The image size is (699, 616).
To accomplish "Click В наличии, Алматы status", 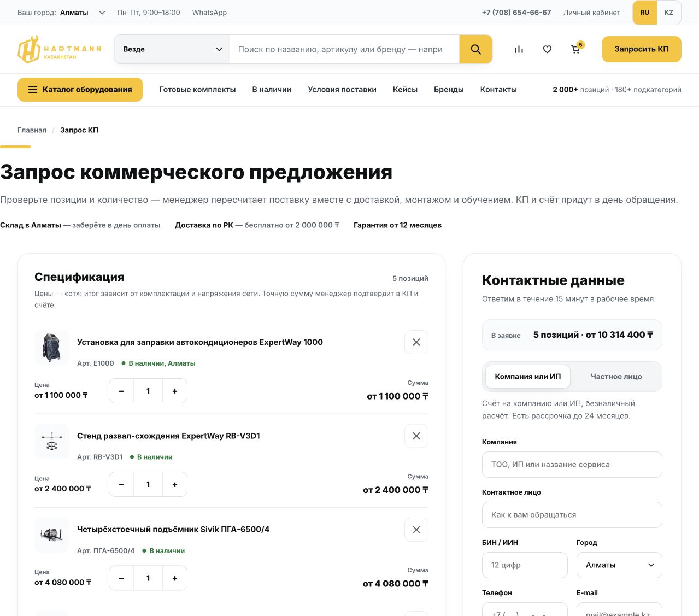I will 158,363.
